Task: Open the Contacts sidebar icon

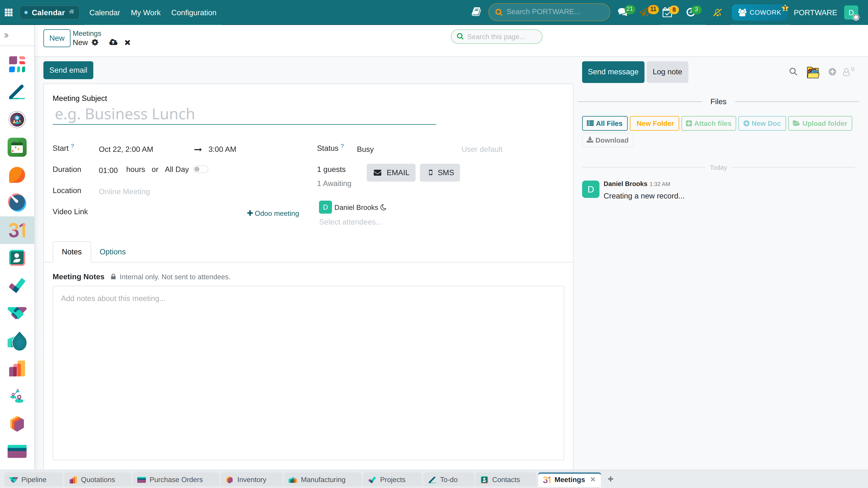Action: [17, 258]
